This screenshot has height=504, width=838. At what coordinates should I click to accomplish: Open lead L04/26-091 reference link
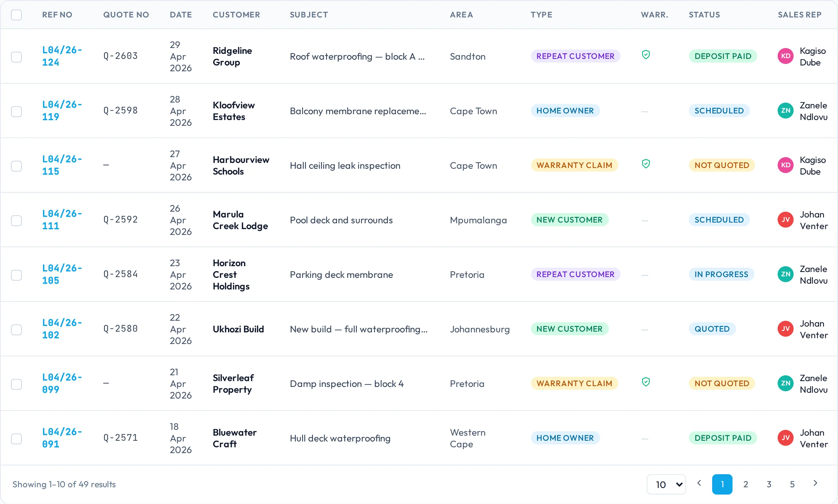(x=62, y=438)
